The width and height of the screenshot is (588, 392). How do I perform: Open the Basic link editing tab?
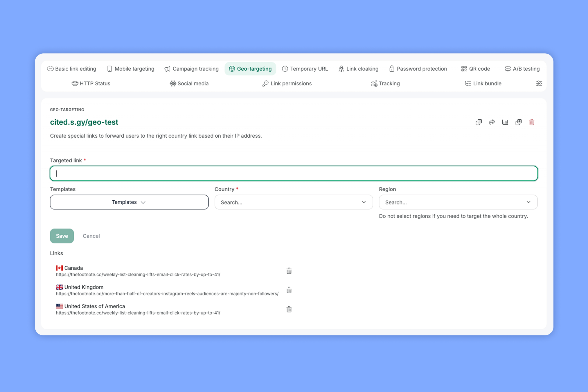coord(72,69)
